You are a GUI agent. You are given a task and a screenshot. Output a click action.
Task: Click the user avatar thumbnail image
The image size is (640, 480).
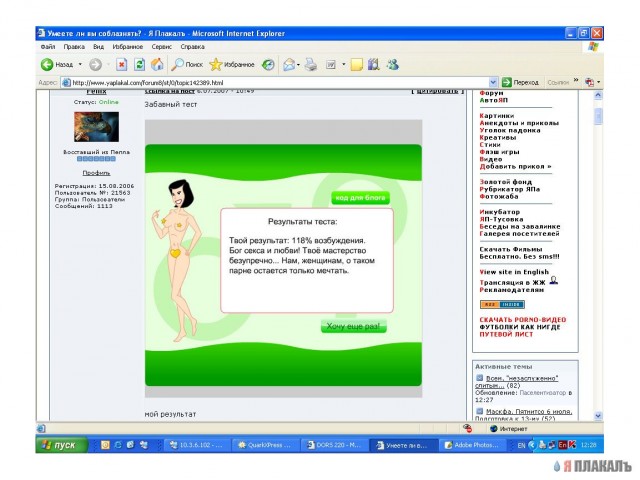click(96, 127)
